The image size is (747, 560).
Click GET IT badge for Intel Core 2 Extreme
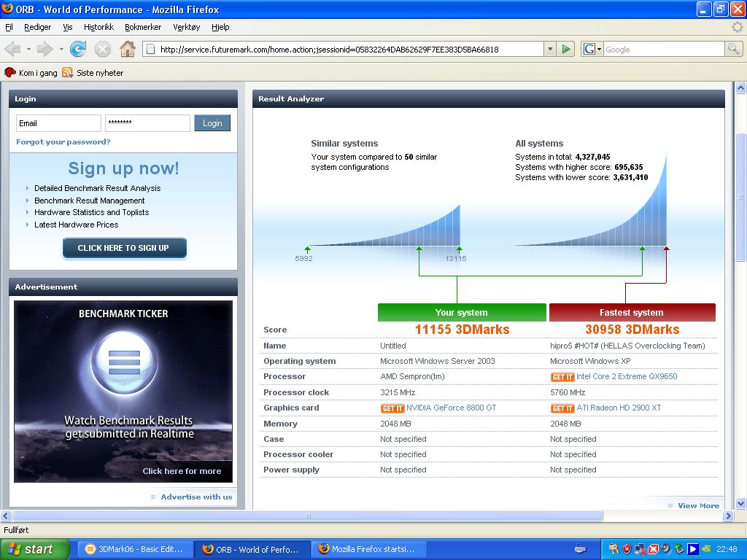point(562,377)
